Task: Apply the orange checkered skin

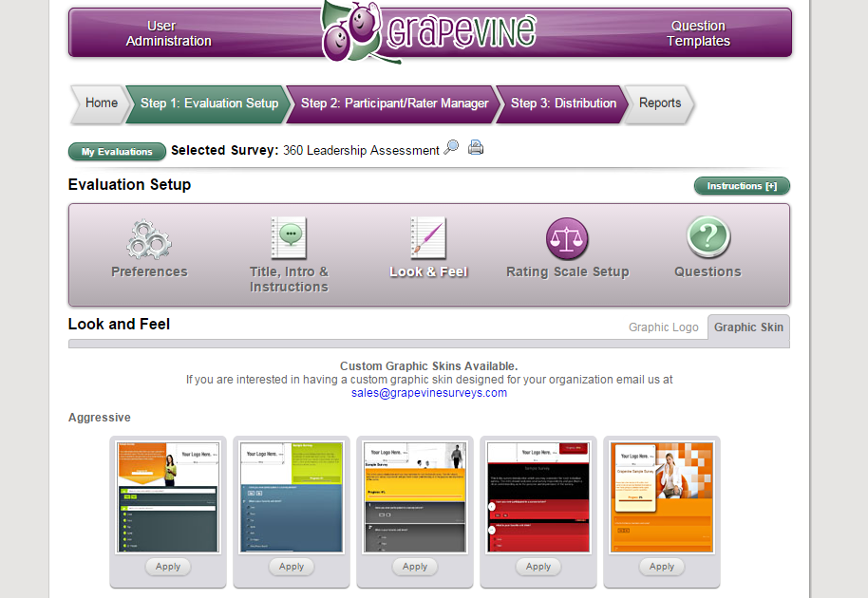Action: point(662,567)
